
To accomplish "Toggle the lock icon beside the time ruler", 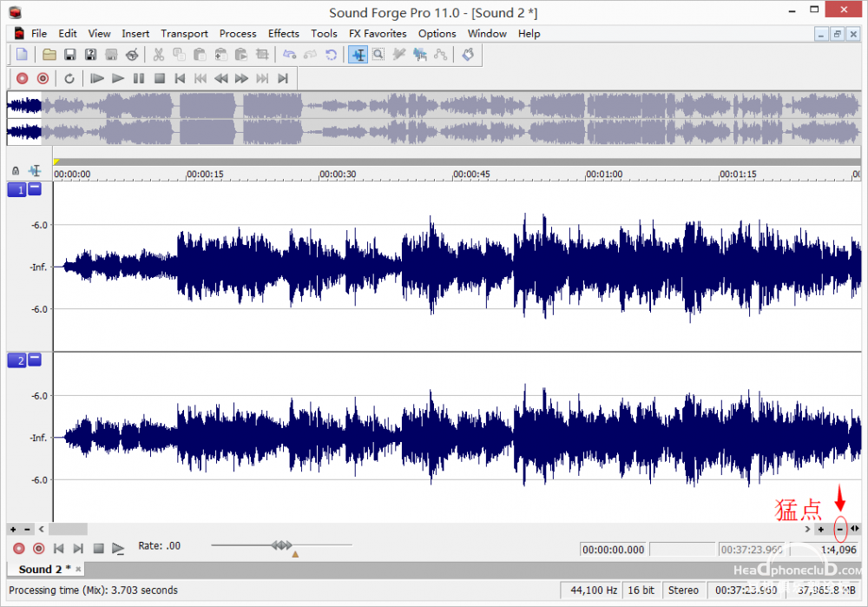I will click(x=16, y=170).
